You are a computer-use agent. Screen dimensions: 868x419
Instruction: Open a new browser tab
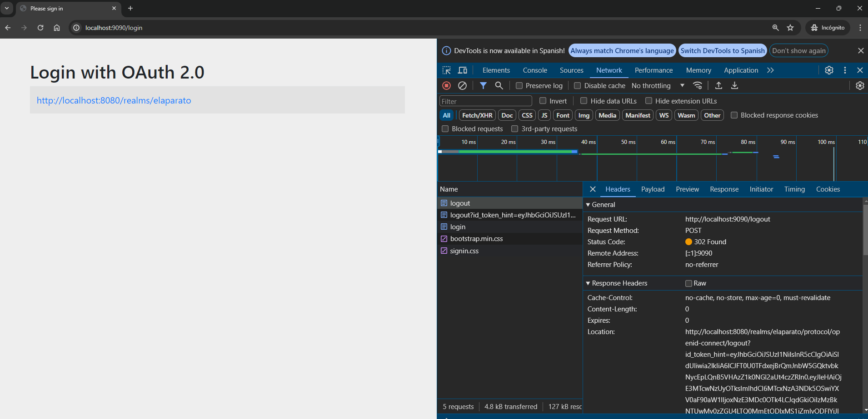coord(130,8)
